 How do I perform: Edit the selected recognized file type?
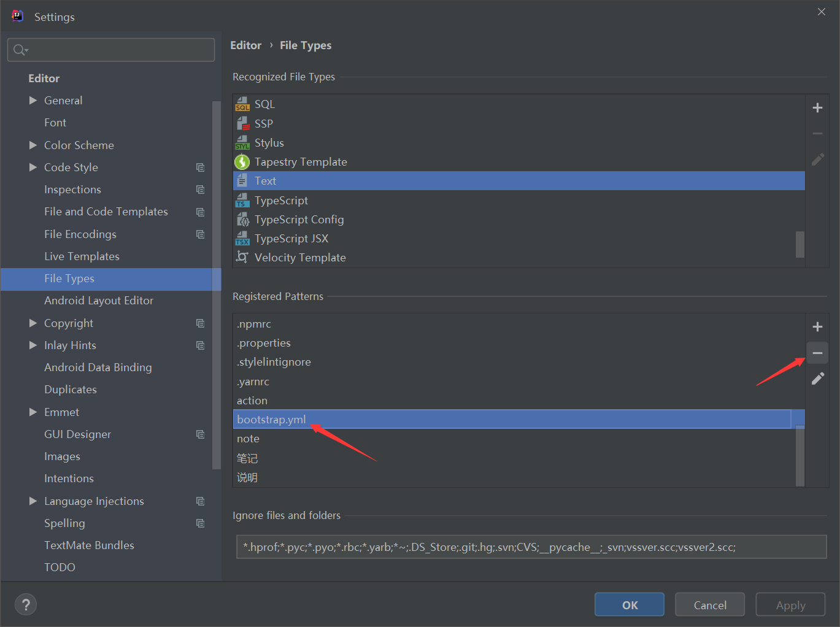[817, 159]
